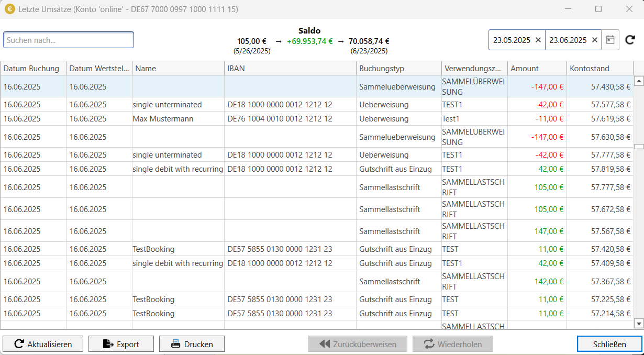Open the calendar date picker icon
This screenshot has height=355, width=644.
610,40
